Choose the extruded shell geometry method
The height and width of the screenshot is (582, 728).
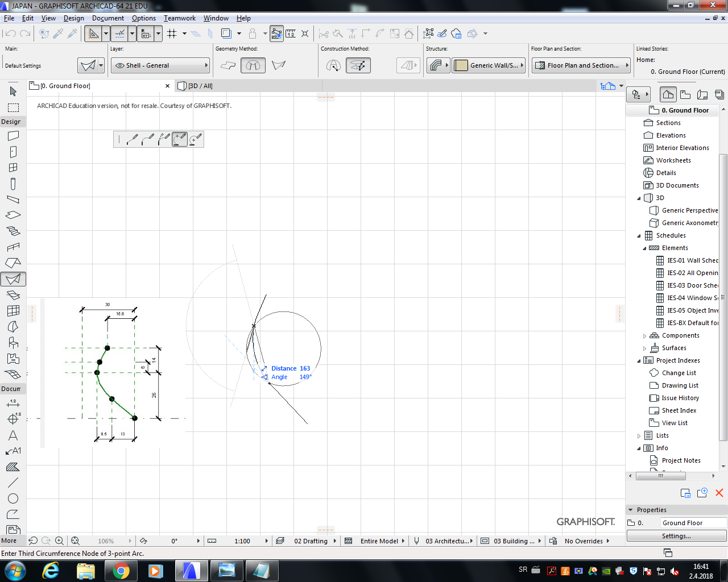coord(228,65)
